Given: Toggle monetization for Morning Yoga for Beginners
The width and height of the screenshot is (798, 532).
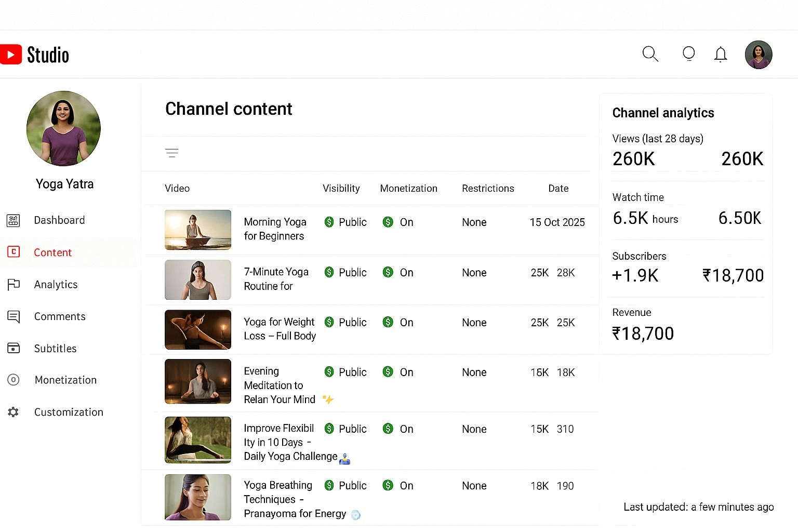Looking at the screenshot, I should tap(388, 222).
